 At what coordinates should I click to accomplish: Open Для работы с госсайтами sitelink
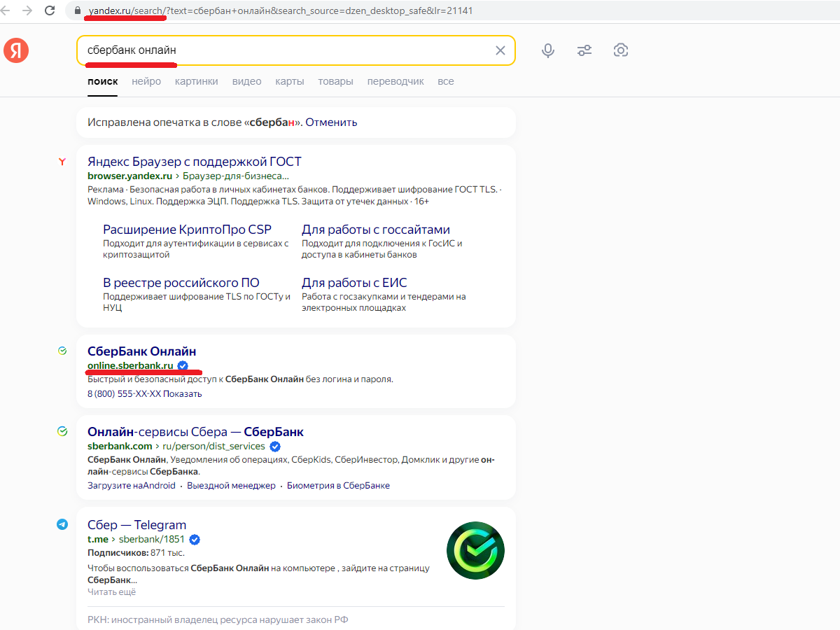click(376, 230)
